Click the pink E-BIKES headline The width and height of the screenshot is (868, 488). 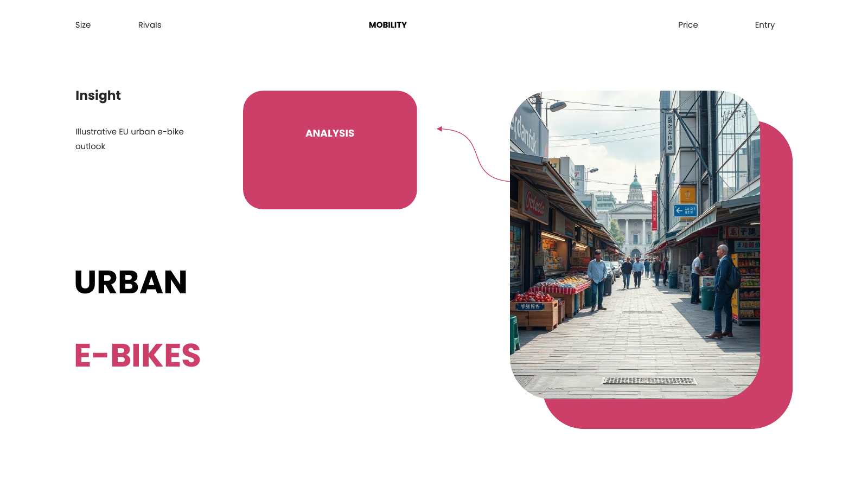point(138,356)
